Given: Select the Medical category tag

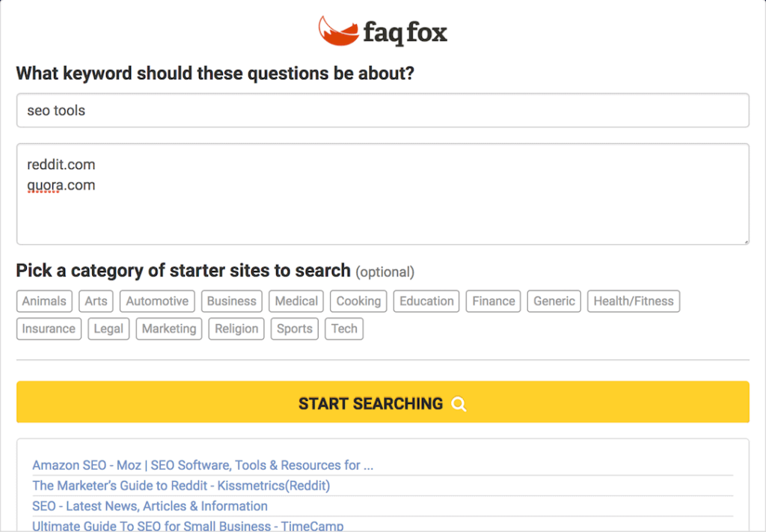Looking at the screenshot, I should (296, 301).
